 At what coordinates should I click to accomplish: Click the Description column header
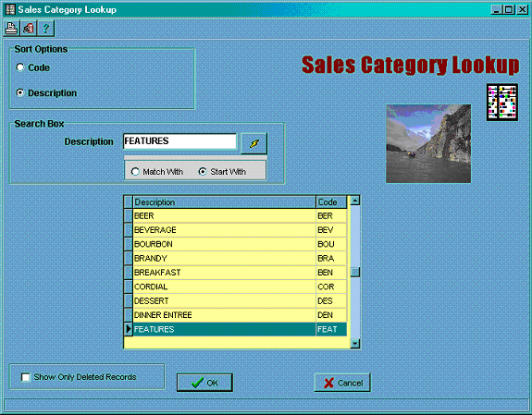pos(224,202)
